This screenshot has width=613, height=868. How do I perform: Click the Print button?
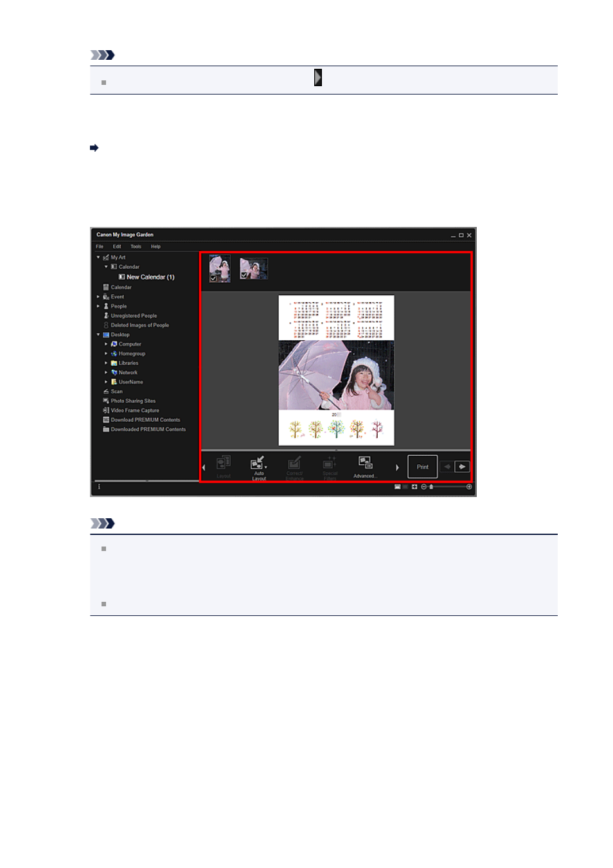click(423, 467)
